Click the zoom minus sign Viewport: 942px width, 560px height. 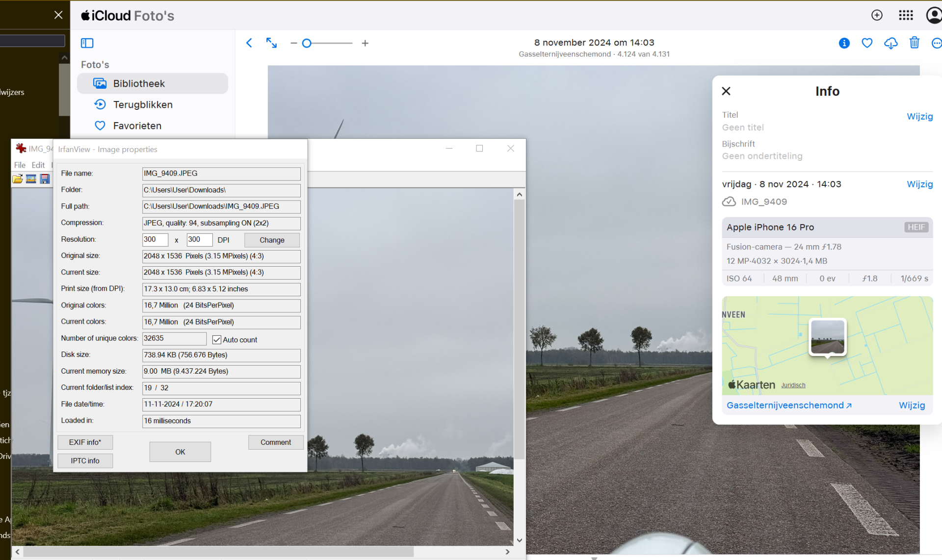pyautogui.click(x=293, y=43)
